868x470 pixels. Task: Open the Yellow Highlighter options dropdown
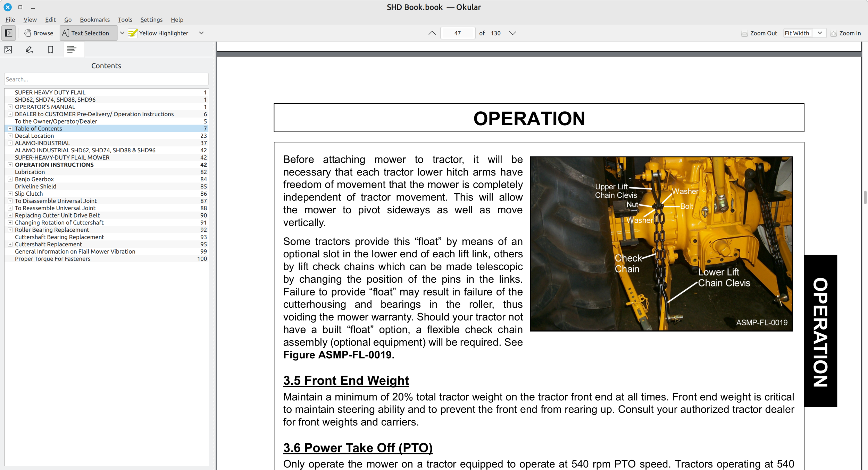[x=201, y=33]
